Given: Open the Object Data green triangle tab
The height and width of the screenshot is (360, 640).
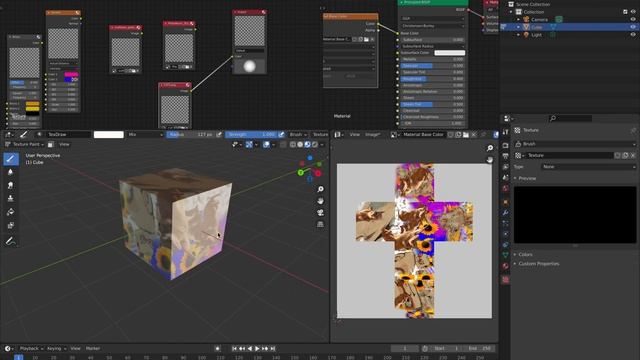Looking at the screenshot, I should coord(505,255).
